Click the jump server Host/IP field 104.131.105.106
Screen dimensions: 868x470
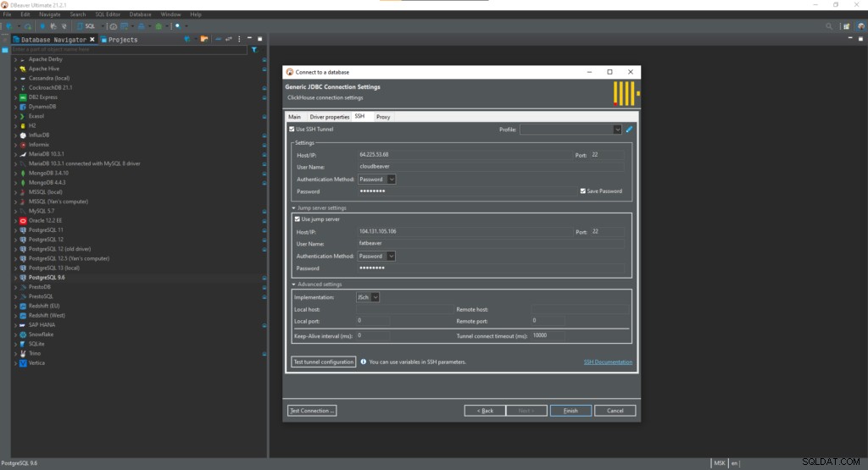click(x=464, y=232)
